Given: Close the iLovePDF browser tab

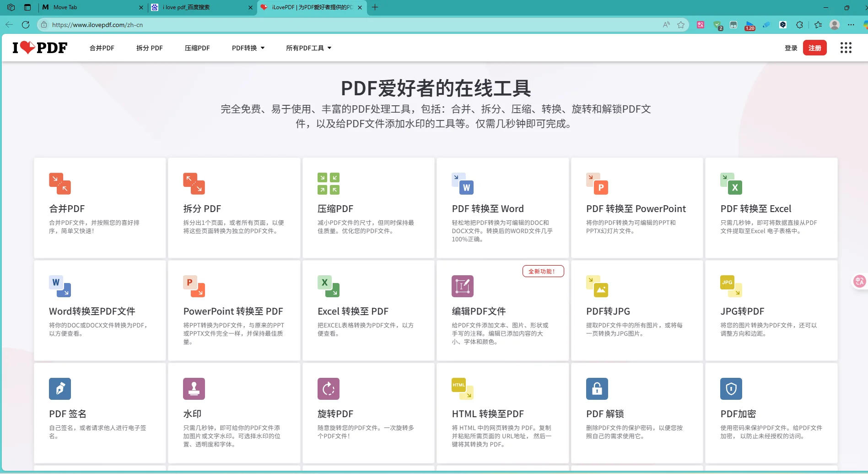Looking at the screenshot, I should pos(360,7).
